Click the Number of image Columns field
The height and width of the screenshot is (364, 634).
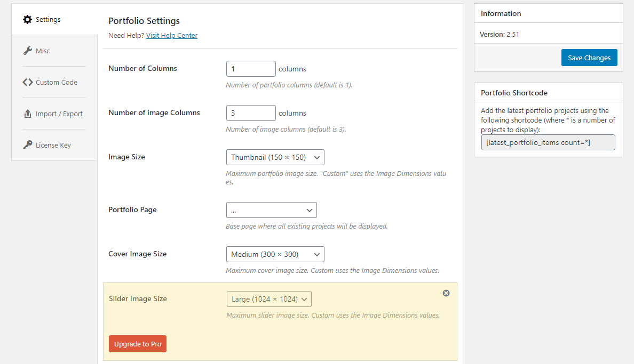251,112
